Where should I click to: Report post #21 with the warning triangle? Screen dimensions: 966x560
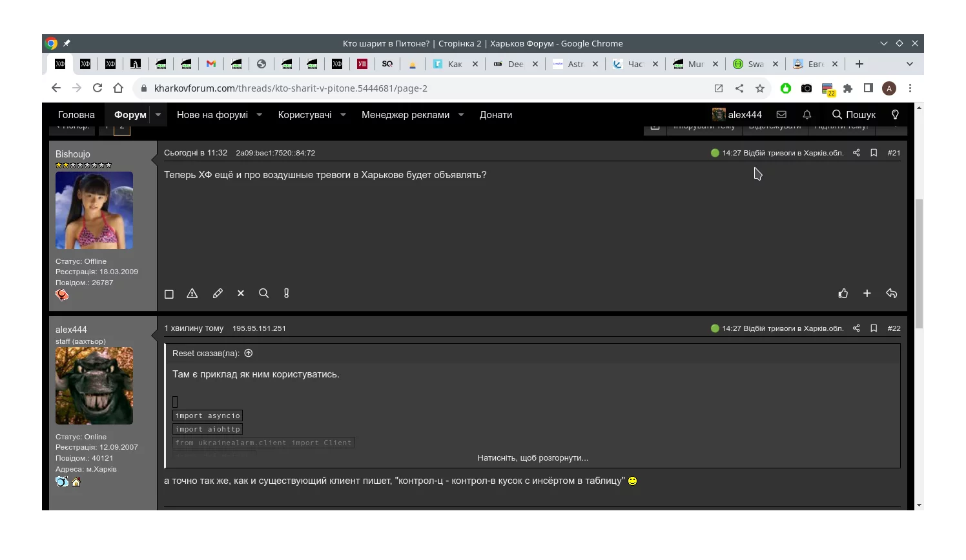[192, 294]
